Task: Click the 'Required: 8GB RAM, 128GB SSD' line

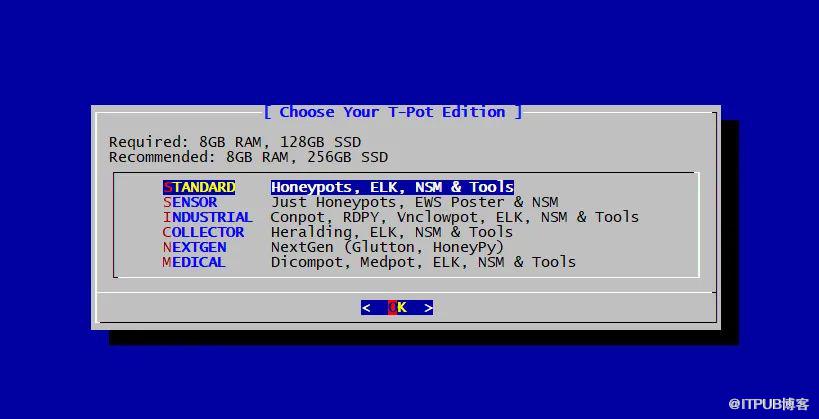Action: coord(235,142)
